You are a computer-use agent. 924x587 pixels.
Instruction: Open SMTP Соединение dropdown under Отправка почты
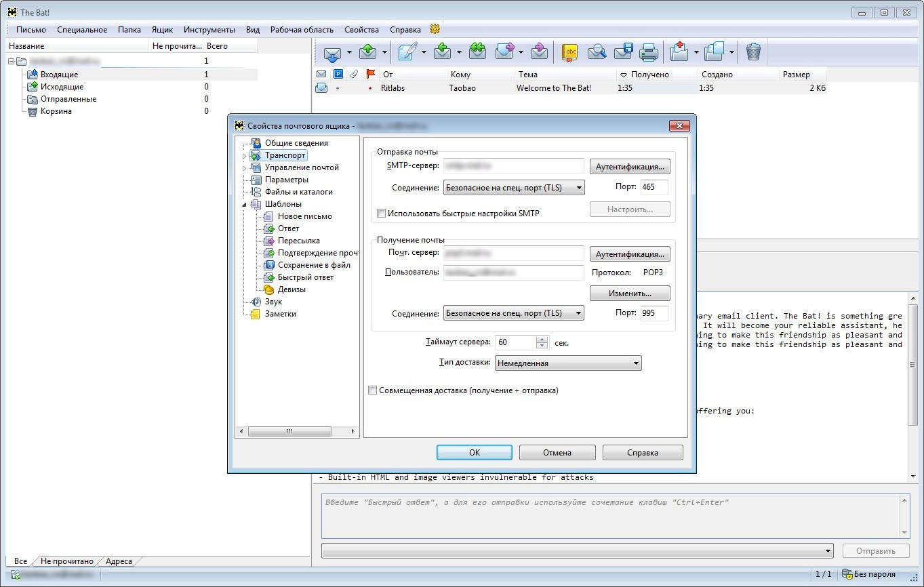[x=514, y=187]
